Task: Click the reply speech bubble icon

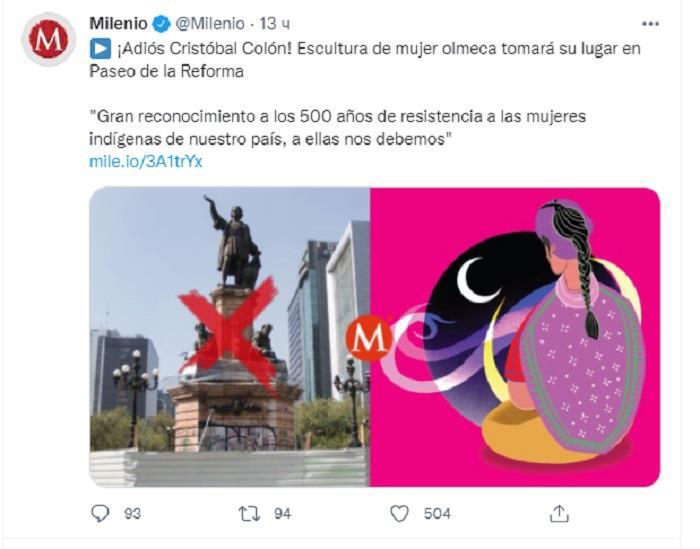Action: click(100, 513)
